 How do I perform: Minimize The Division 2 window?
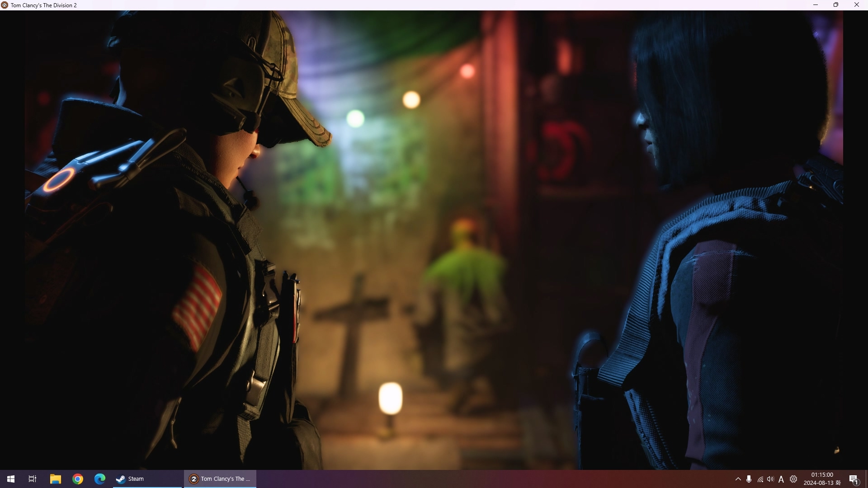(816, 5)
